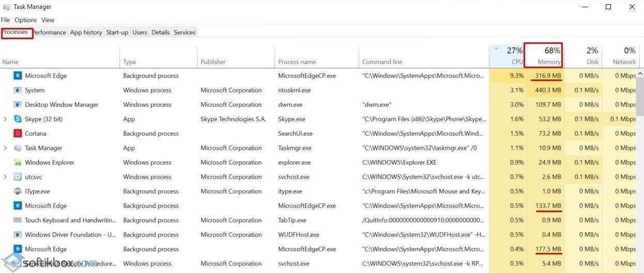This screenshot has height=273, width=644.
Task: Open the Options menu
Action: pos(25,20)
